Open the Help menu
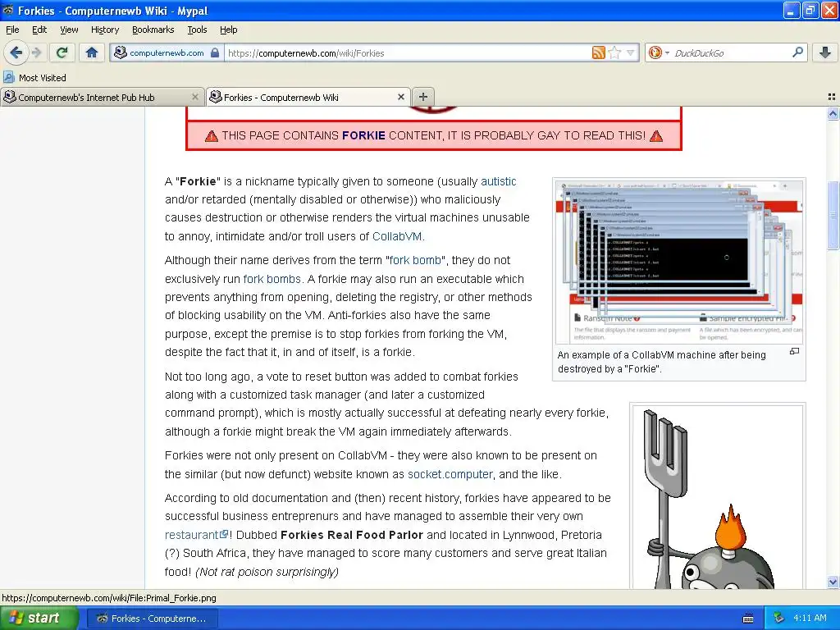Screen dimensions: 840x630 (x=228, y=30)
